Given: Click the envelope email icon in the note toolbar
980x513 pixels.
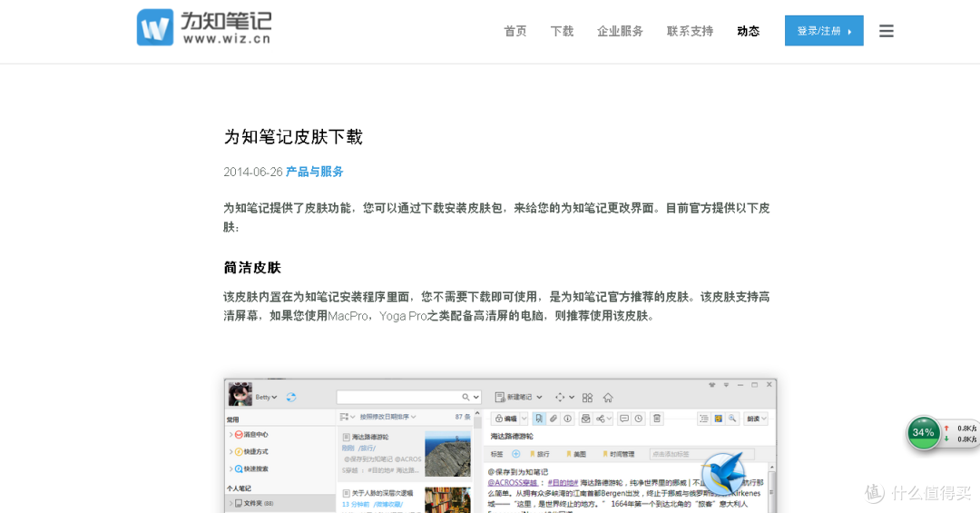Looking at the screenshot, I should click(x=585, y=419).
